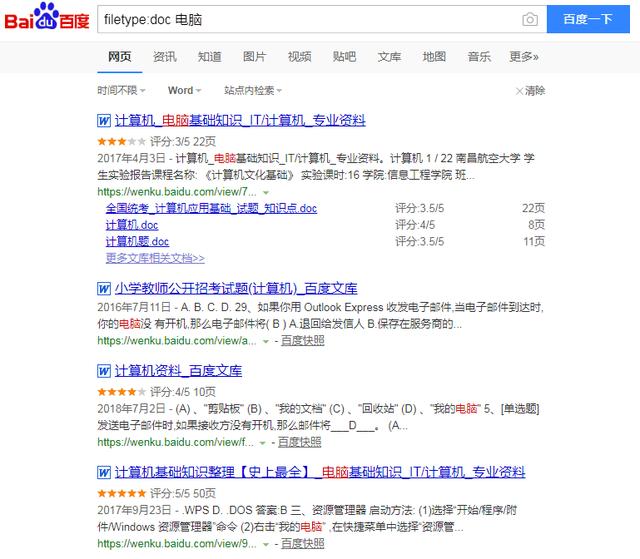Switch to the 文库 tab

[x=389, y=57]
